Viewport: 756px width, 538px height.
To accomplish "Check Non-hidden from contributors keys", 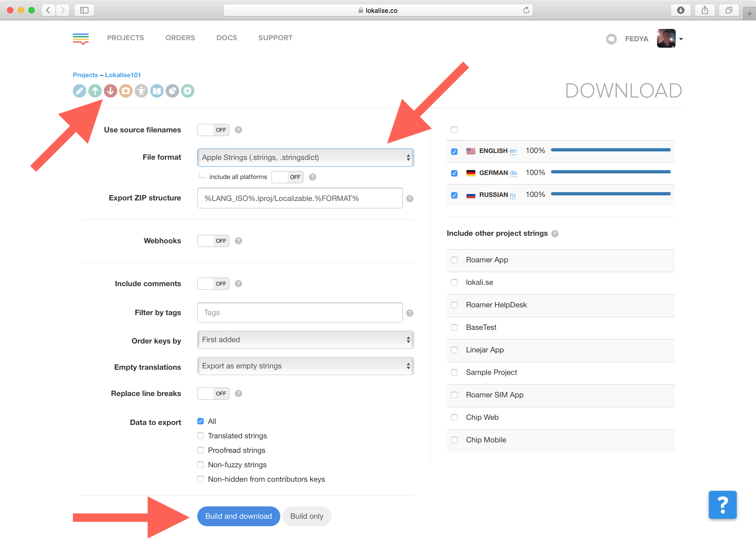I will coord(200,479).
